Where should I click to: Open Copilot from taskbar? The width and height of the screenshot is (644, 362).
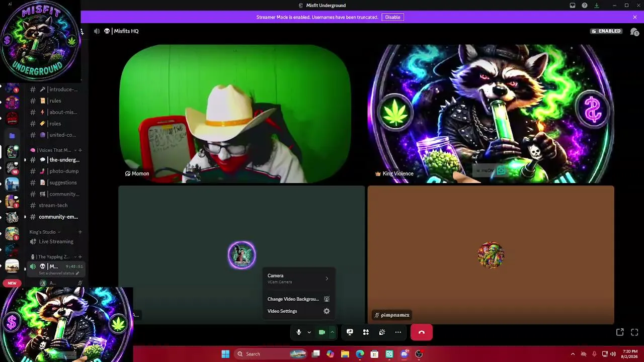pos(330,354)
